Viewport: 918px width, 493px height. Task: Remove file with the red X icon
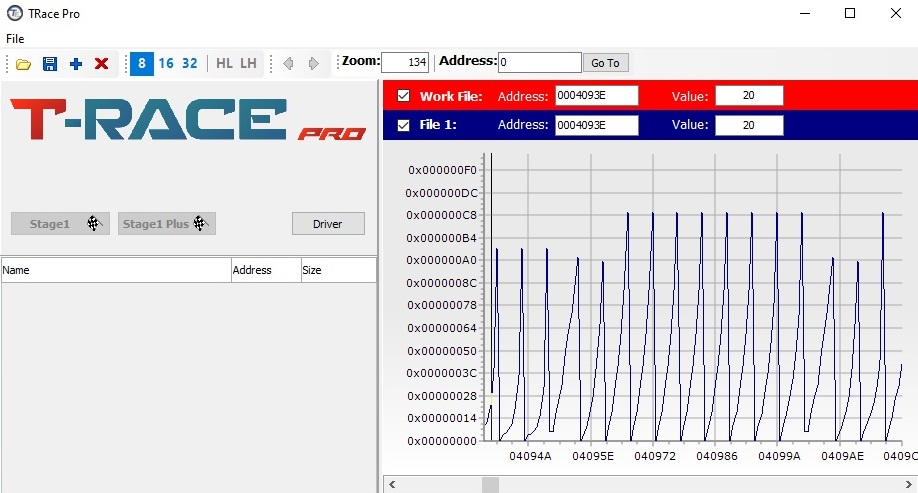(101, 63)
